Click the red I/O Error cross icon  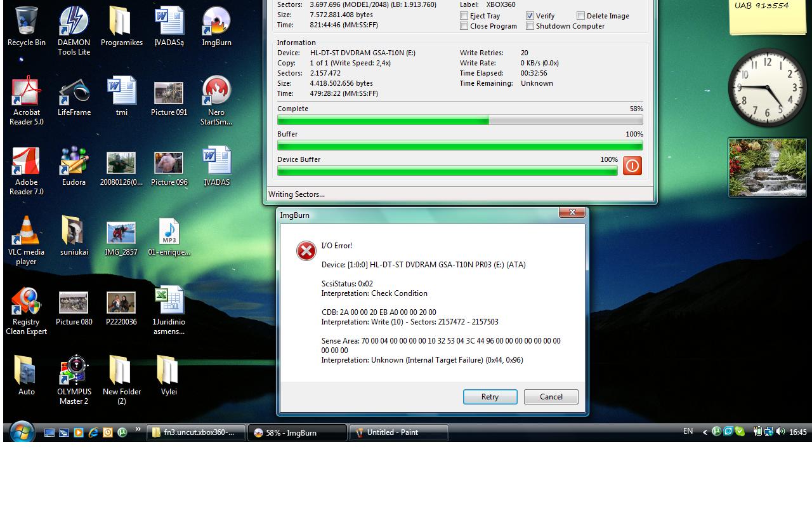tap(306, 251)
